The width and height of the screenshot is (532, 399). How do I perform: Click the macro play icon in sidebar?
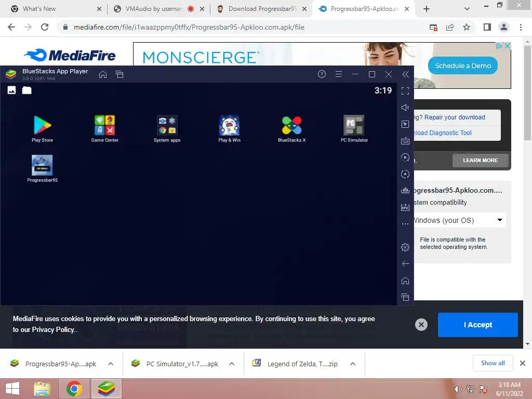405,157
